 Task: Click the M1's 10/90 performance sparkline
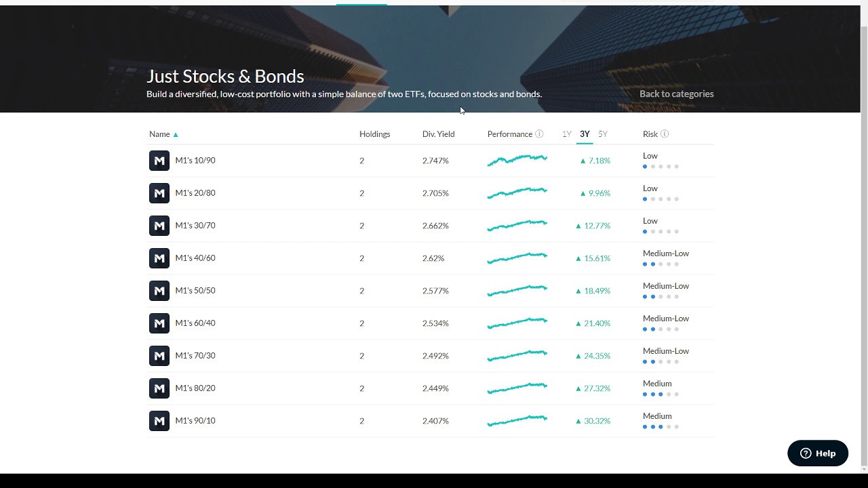point(517,160)
